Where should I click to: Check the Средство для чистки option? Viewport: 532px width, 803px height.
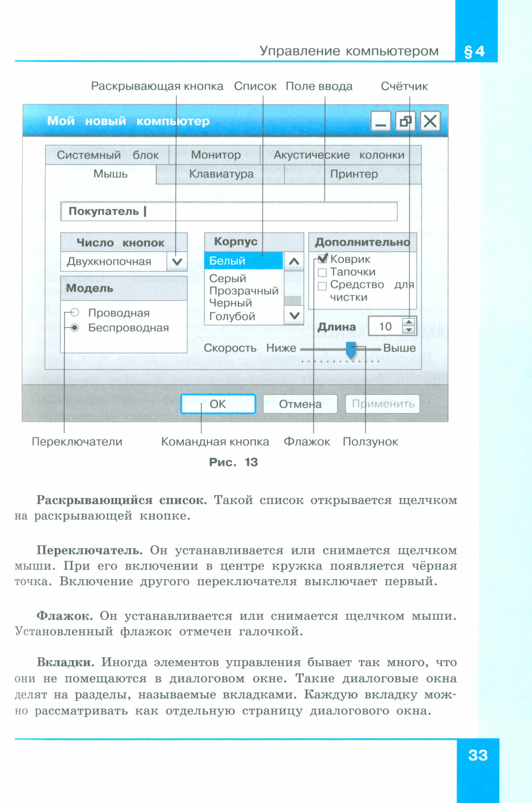(322, 285)
